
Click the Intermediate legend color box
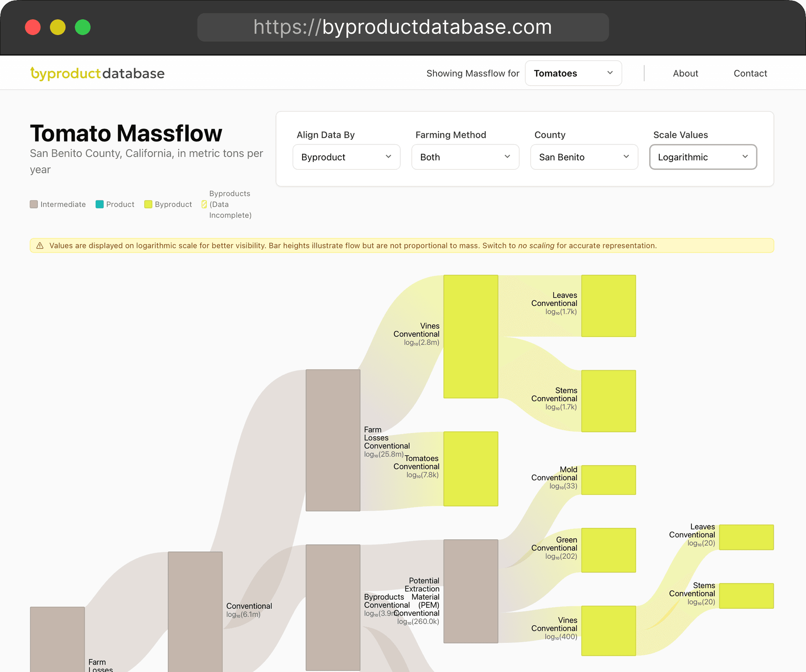[34, 204]
